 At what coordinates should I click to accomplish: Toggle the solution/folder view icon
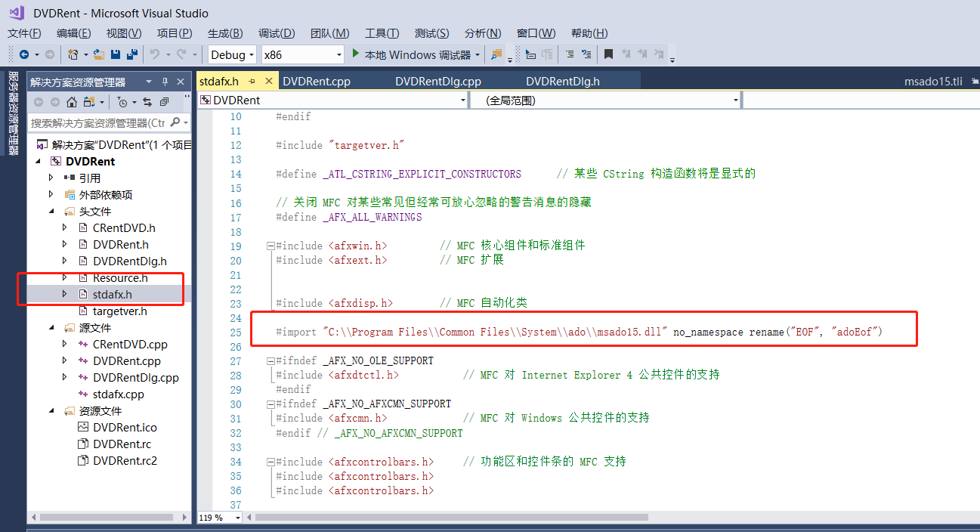(x=90, y=102)
